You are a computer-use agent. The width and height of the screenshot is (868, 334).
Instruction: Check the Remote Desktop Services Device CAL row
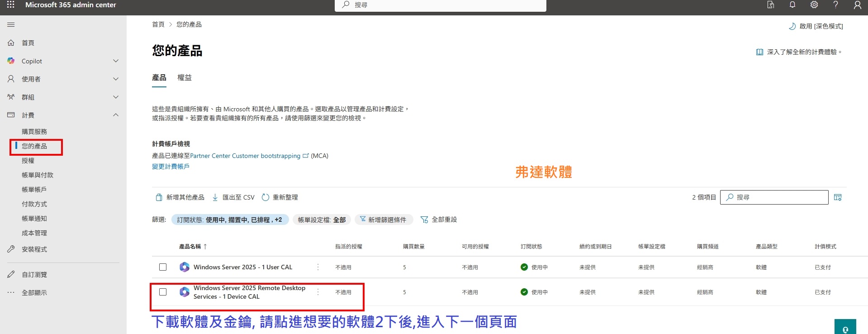click(x=163, y=292)
